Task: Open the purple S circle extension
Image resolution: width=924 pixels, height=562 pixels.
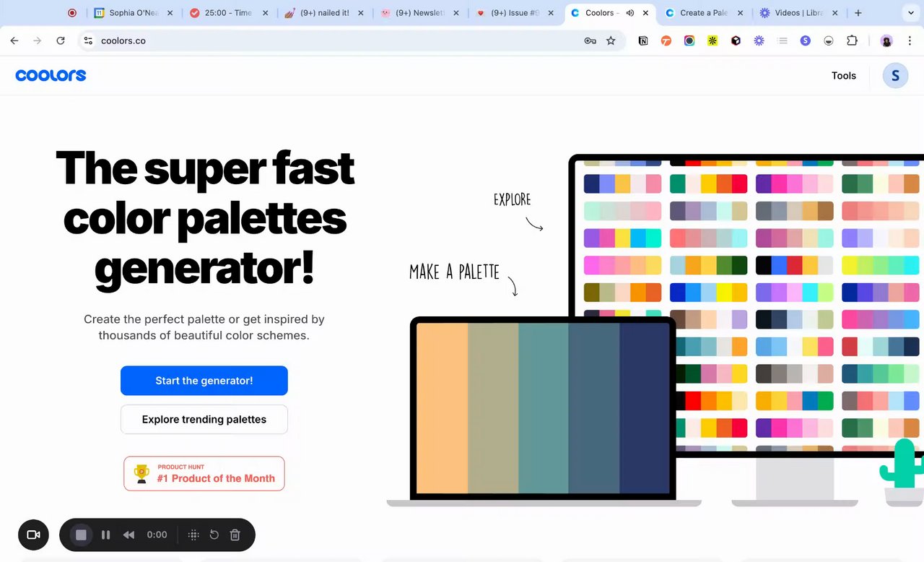Action: point(806,40)
